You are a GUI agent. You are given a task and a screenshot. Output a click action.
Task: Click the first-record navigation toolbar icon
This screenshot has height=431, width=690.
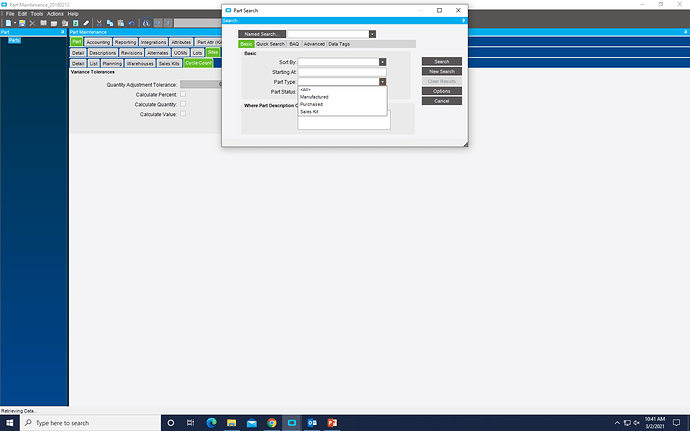[x=158, y=23]
